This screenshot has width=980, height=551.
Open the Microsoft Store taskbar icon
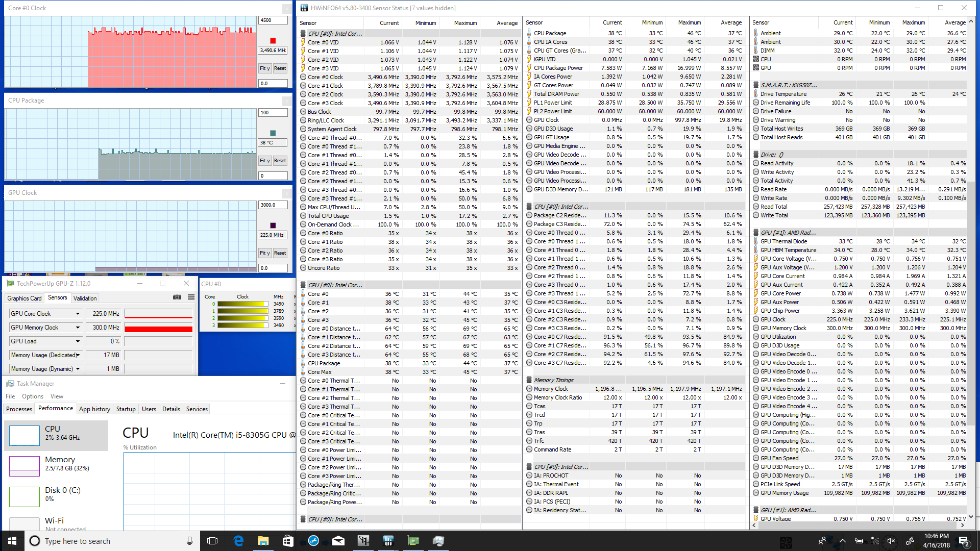pyautogui.click(x=288, y=541)
